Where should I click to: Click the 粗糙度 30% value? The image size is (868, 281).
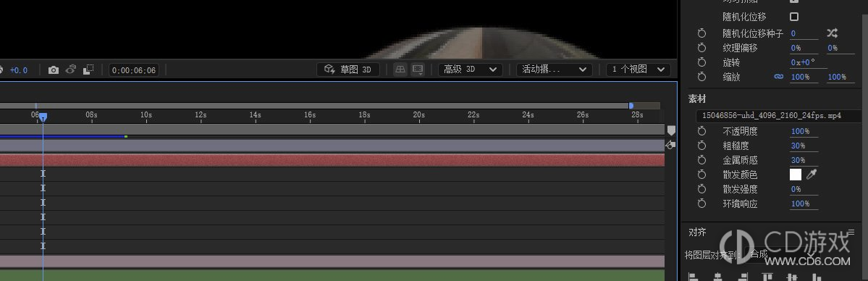point(799,146)
